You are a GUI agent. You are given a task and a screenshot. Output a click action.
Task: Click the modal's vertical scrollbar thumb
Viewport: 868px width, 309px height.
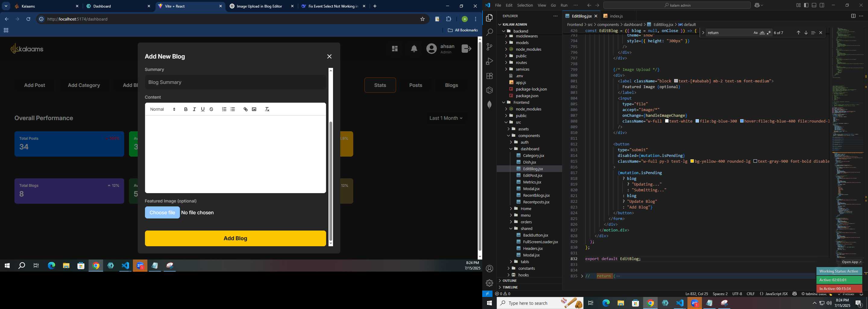point(331,181)
